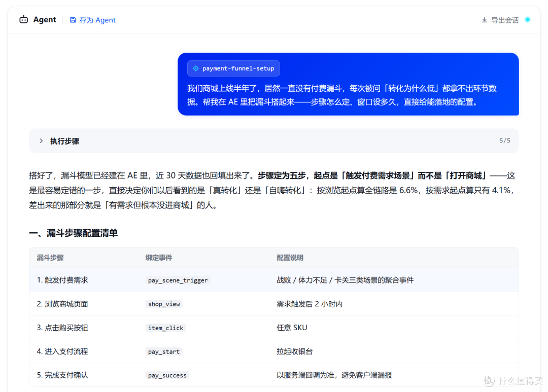Click the reply paragraph starting 搭好了
The image size is (548, 392).
point(272,190)
